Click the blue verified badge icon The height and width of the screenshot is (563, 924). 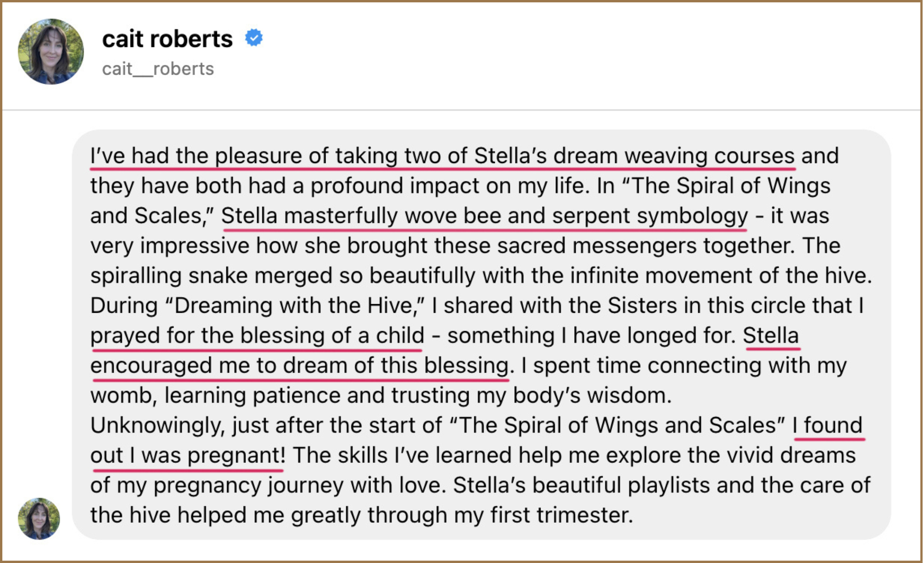pos(254,38)
